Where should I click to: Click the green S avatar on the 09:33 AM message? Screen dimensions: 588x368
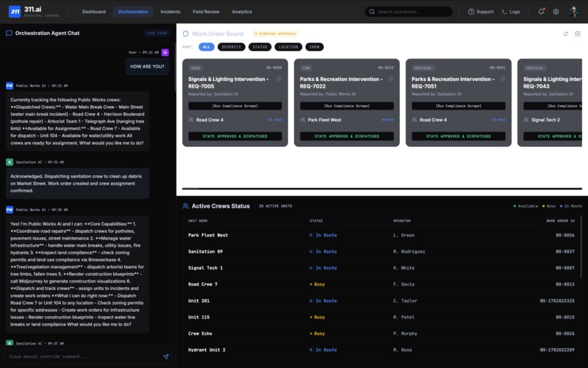[x=9, y=162]
